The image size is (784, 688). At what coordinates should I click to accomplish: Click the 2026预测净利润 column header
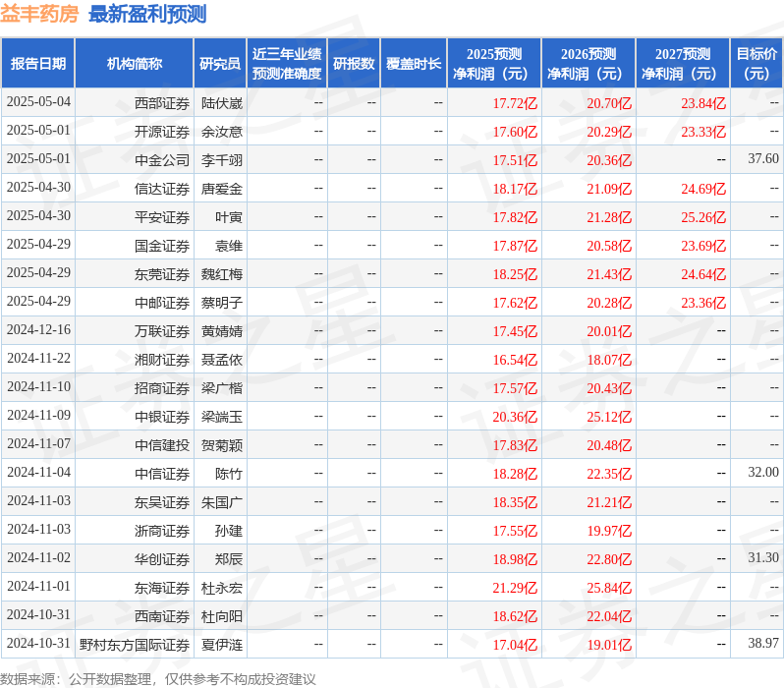(x=588, y=64)
